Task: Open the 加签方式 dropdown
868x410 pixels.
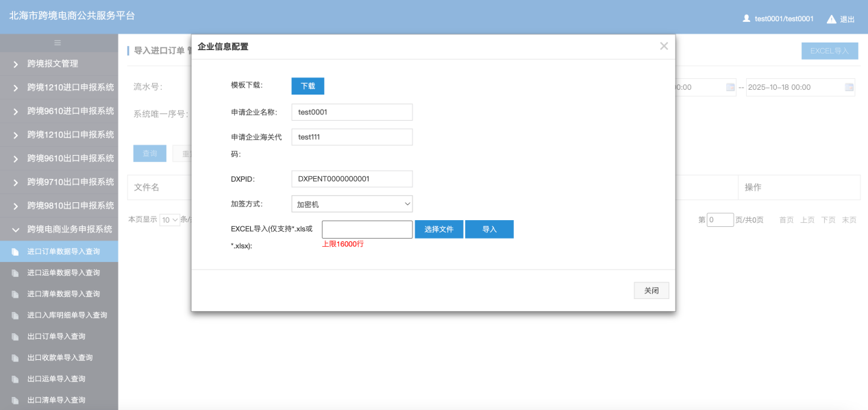Action: point(351,204)
